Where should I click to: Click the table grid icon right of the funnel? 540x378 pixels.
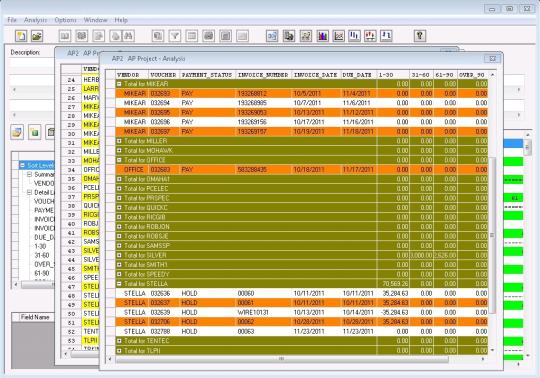click(x=192, y=36)
